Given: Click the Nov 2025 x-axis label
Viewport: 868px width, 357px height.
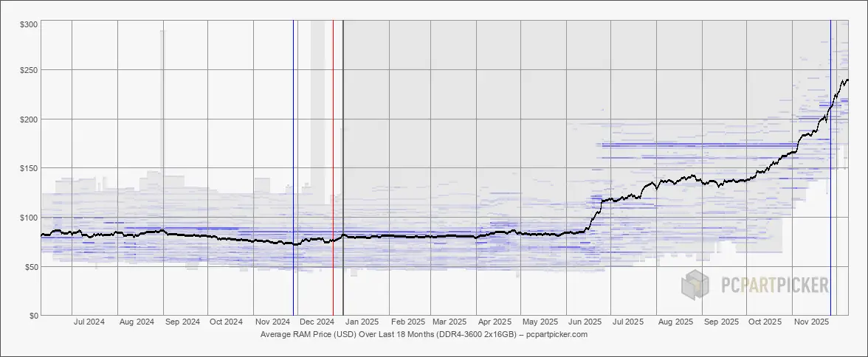Looking at the screenshot, I should coord(810,322).
